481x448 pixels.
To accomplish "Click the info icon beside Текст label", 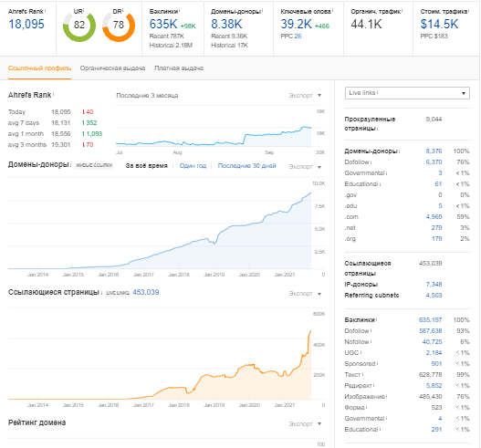I will [x=363, y=374].
